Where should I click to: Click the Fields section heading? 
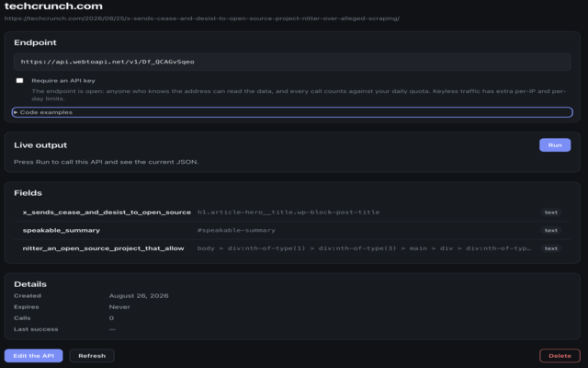pos(28,192)
